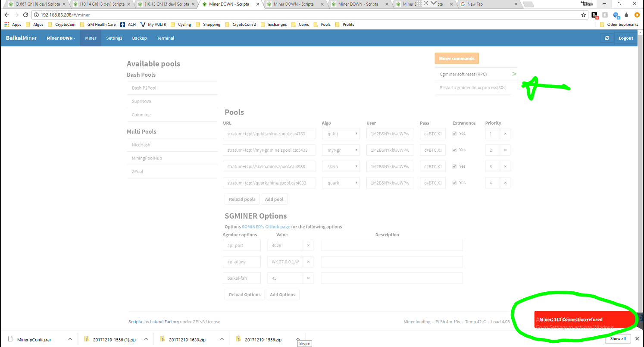The image size is (644, 347).
Task: Click the qubit pool URL field
Action: [269, 134]
